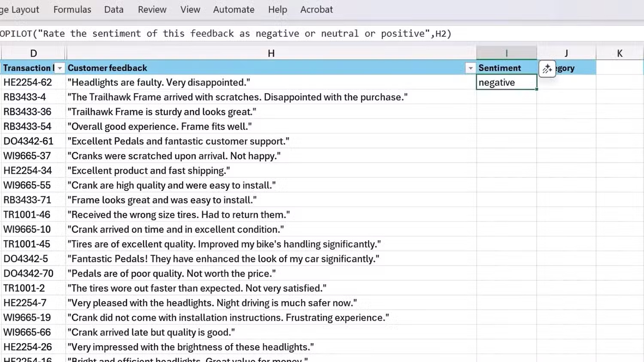The image size is (644, 362).
Task: Open the Help menu
Action: [x=277, y=9]
